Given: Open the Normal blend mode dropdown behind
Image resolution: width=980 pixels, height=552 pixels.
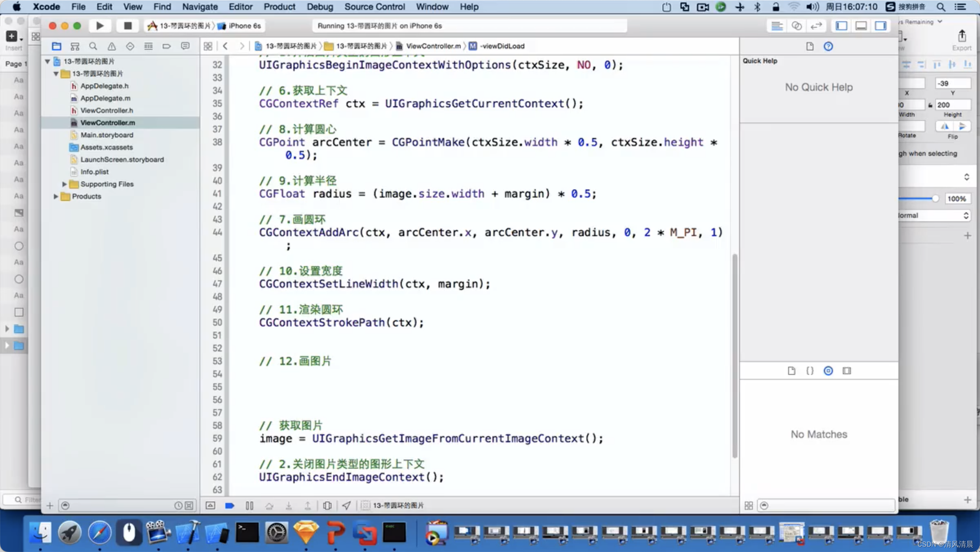Looking at the screenshot, I should (934, 215).
